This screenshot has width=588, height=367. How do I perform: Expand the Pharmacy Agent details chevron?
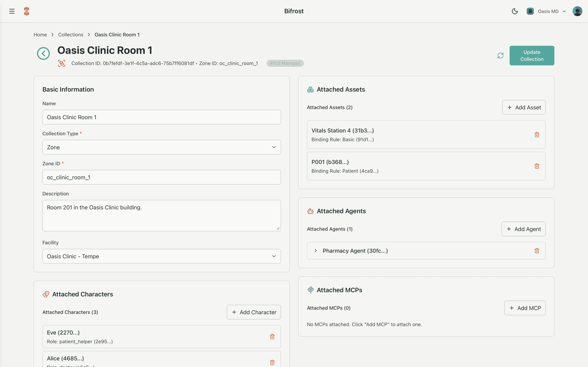tap(316, 250)
